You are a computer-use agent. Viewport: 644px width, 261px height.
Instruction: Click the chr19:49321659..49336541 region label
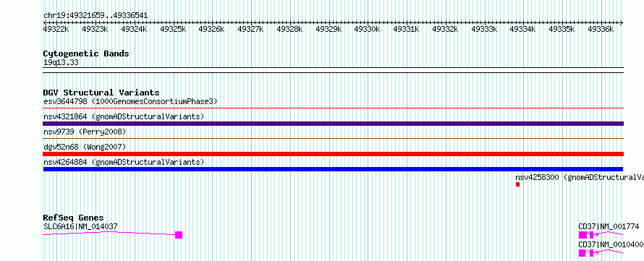(96, 16)
